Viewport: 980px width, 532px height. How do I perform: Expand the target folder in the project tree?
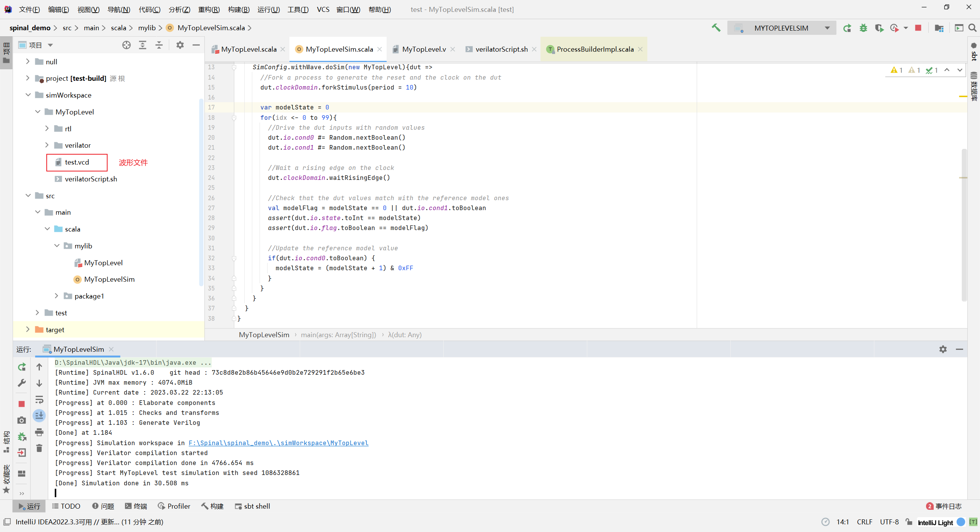28,330
